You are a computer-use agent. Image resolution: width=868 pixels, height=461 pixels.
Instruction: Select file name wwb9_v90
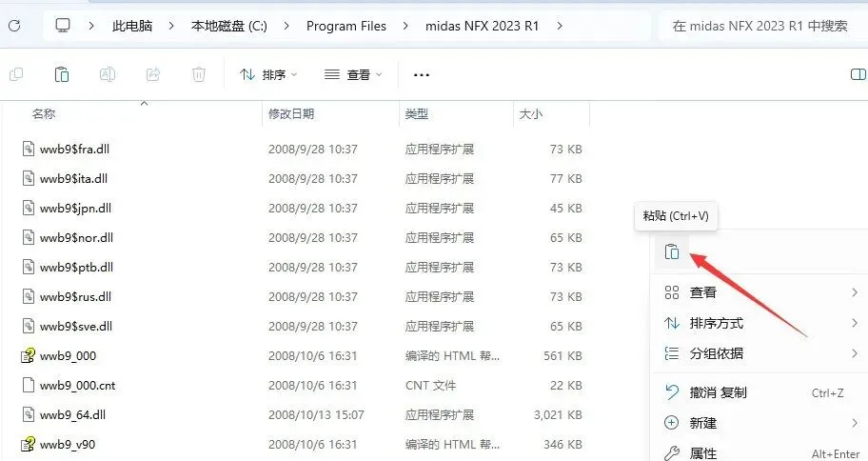(x=67, y=445)
